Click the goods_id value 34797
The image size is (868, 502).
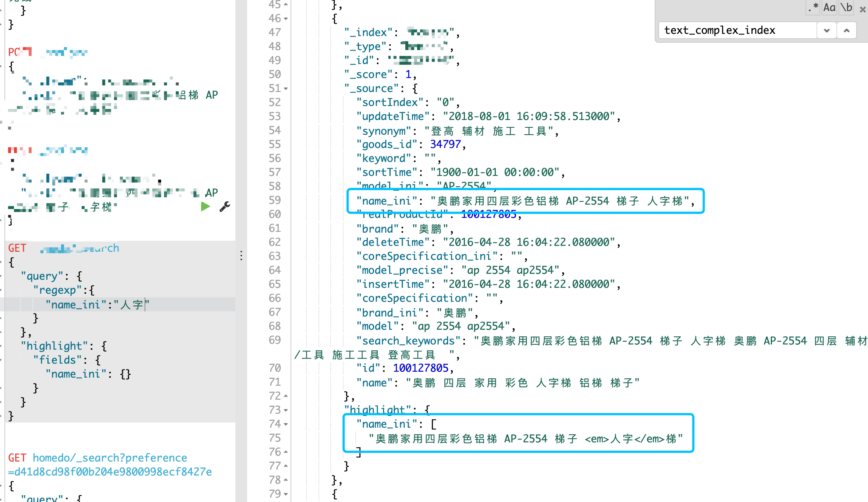tap(445, 144)
